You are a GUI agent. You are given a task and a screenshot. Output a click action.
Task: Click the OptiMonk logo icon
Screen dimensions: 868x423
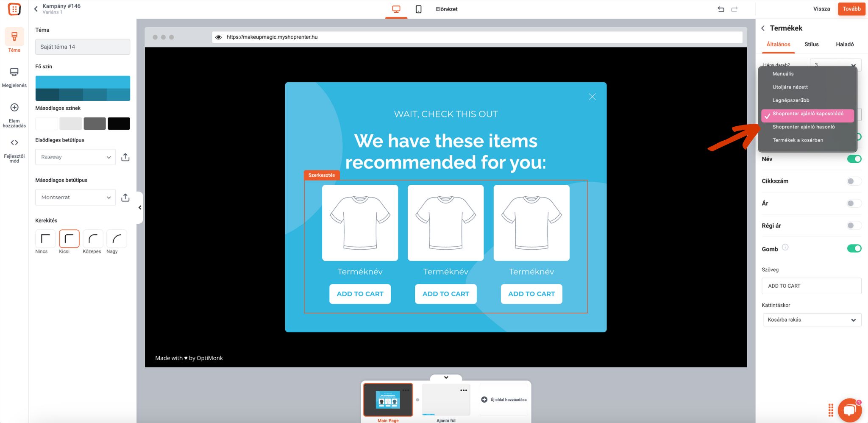point(14,9)
